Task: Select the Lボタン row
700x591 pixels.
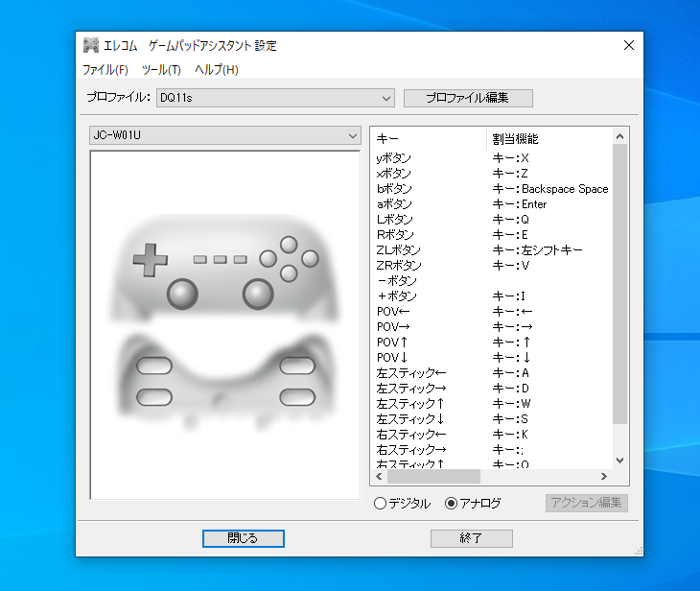Action: click(x=492, y=220)
